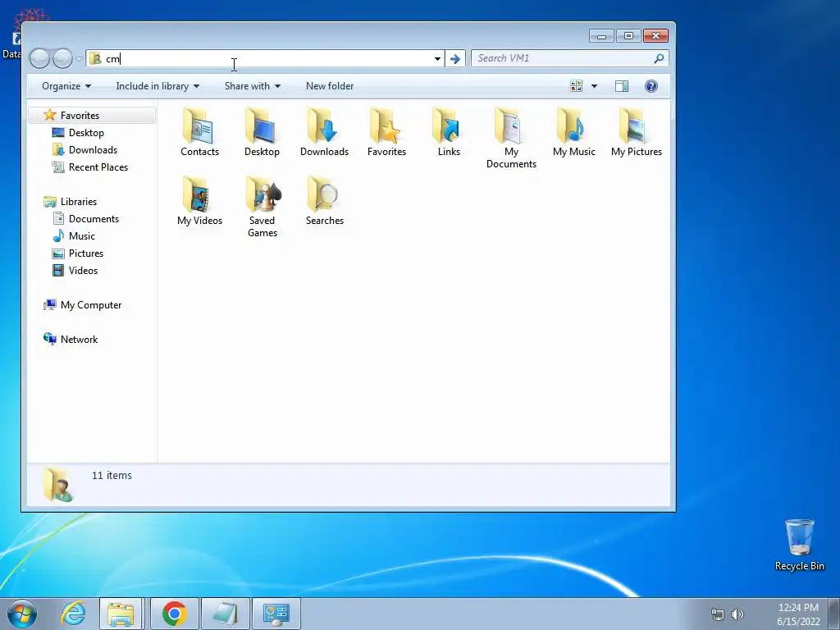Click the '11 items' status text
This screenshot has height=630, width=840.
112,475
